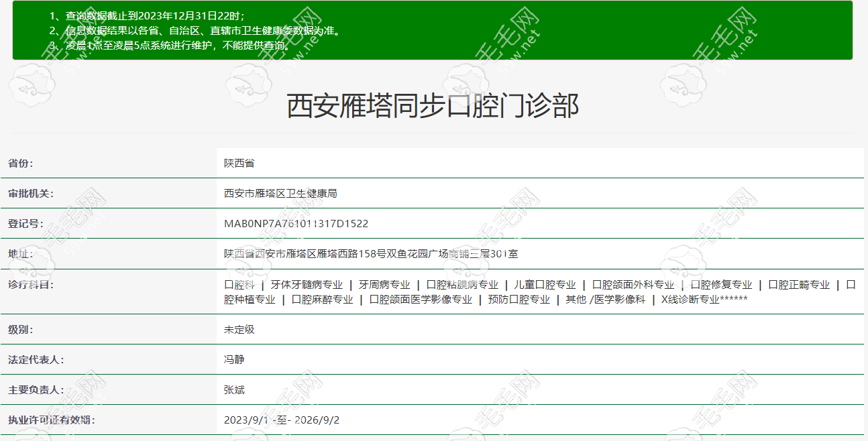This screenshot has width=868, height=441.
Task: Click 口腔正畸专业 in subjects
Action: click(x=799, y=285)
